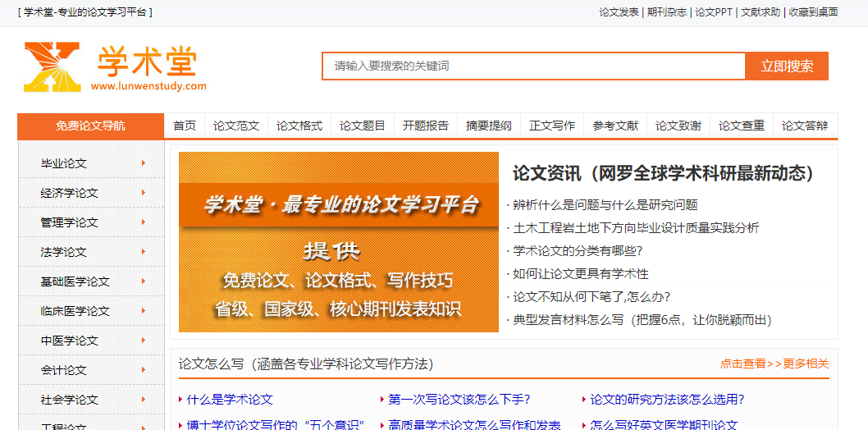Click the arrow bullet before 论文的研究方法该怎么选用
Viewport: 868px width, 430px height.
click(584, 400)
